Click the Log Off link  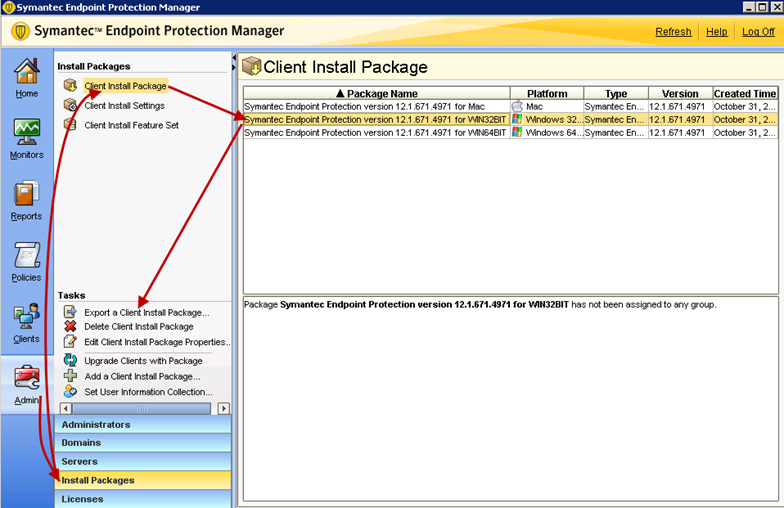[758, 32]
